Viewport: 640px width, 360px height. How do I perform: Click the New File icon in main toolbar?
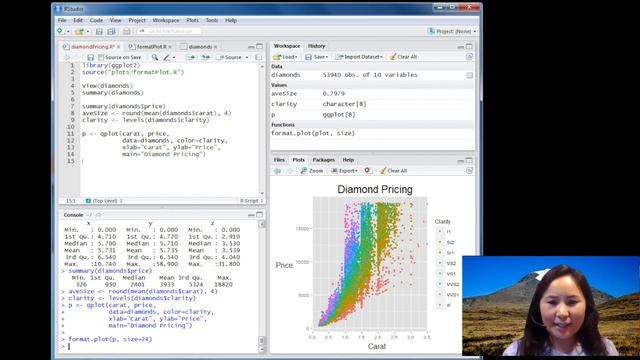tap(60, 31)
